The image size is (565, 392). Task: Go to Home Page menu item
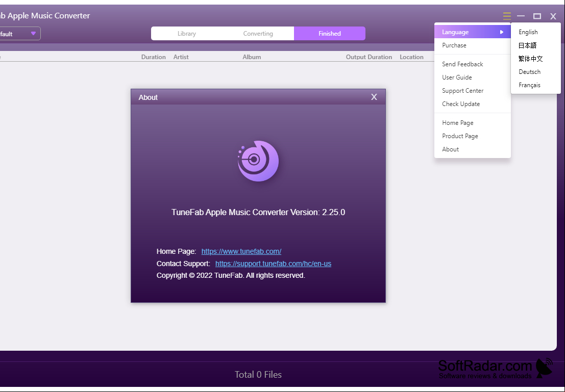point(473,123)
